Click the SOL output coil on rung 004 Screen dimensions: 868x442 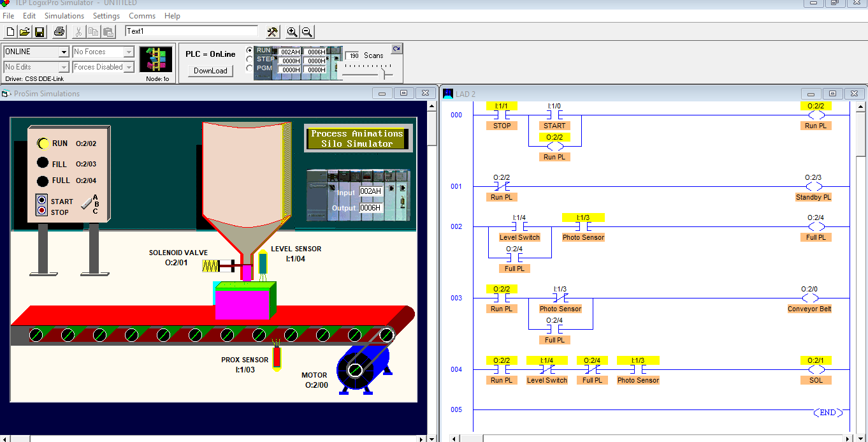(x=816, y=370)
